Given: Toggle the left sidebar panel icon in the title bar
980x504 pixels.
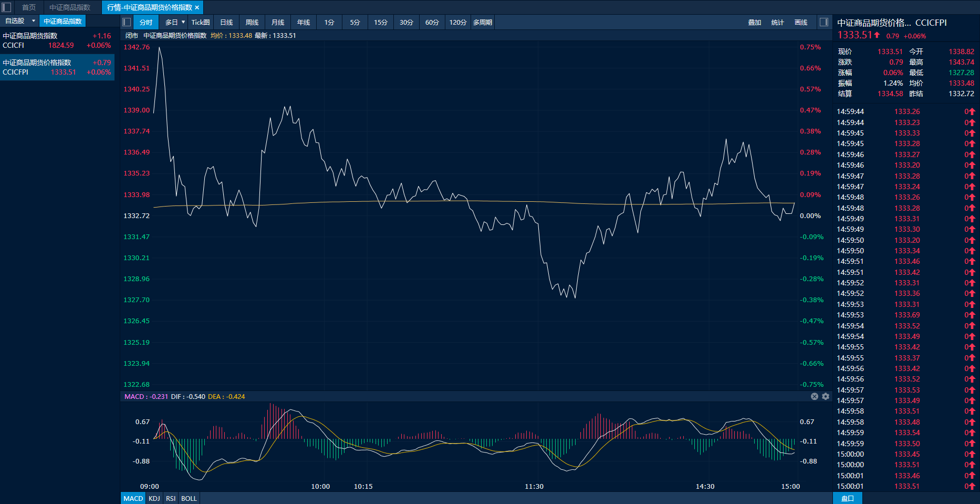Looking at the screenshot, I should (6, 7).
